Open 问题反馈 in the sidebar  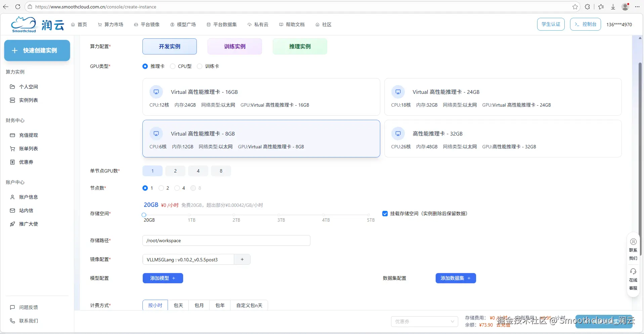[29, 307]
